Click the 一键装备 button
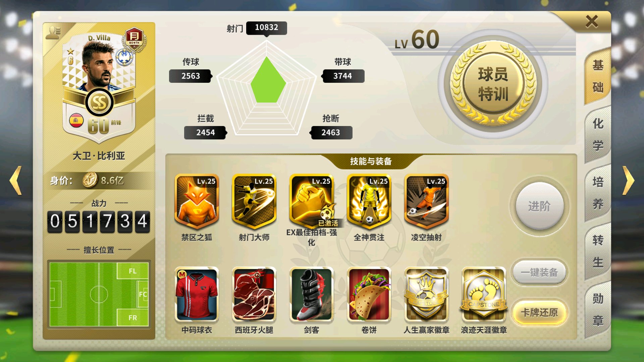The image size is (644, 362). point(539,273)
